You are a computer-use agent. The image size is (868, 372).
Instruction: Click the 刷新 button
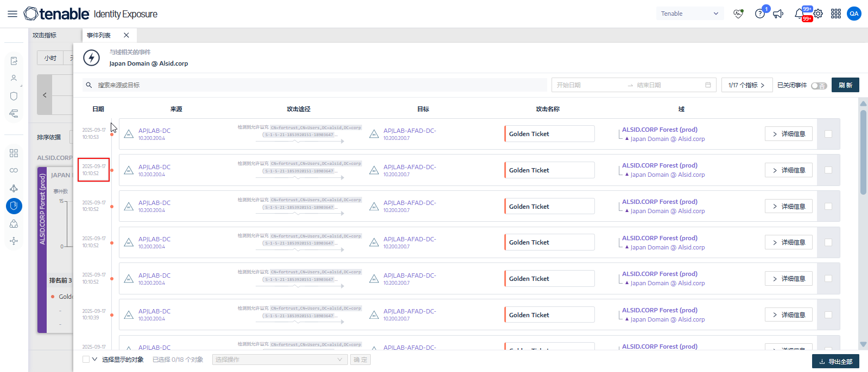pyautogui.click(x=845, y=85)
